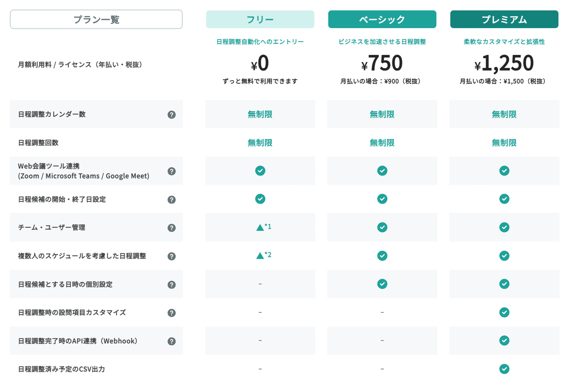Click the プラン一覧 header box
Image resolution: width=573 pixels, height=392 pixels.
coord(96,19)
